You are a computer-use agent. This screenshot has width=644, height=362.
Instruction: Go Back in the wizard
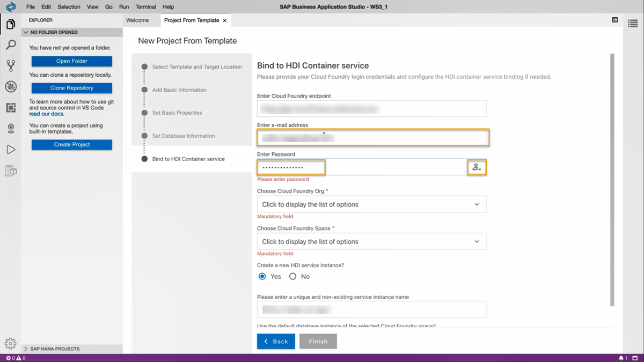click(x=276, y=341)
